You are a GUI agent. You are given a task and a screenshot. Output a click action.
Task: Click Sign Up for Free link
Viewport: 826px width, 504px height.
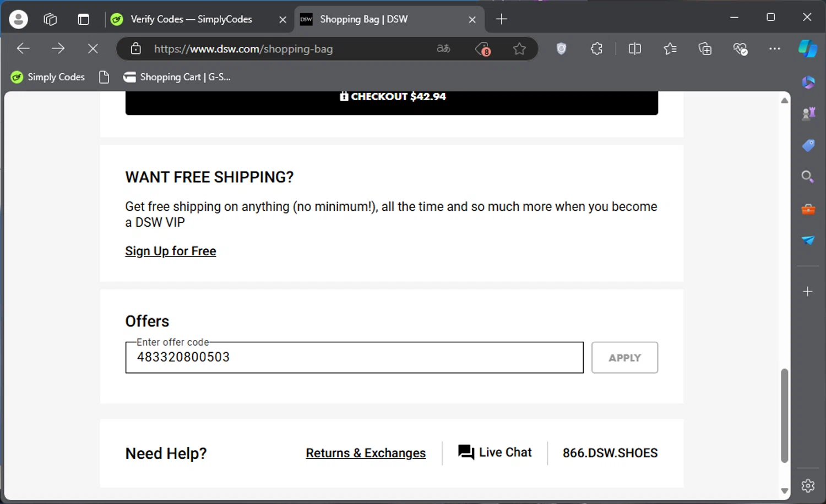tap(171, 251)
